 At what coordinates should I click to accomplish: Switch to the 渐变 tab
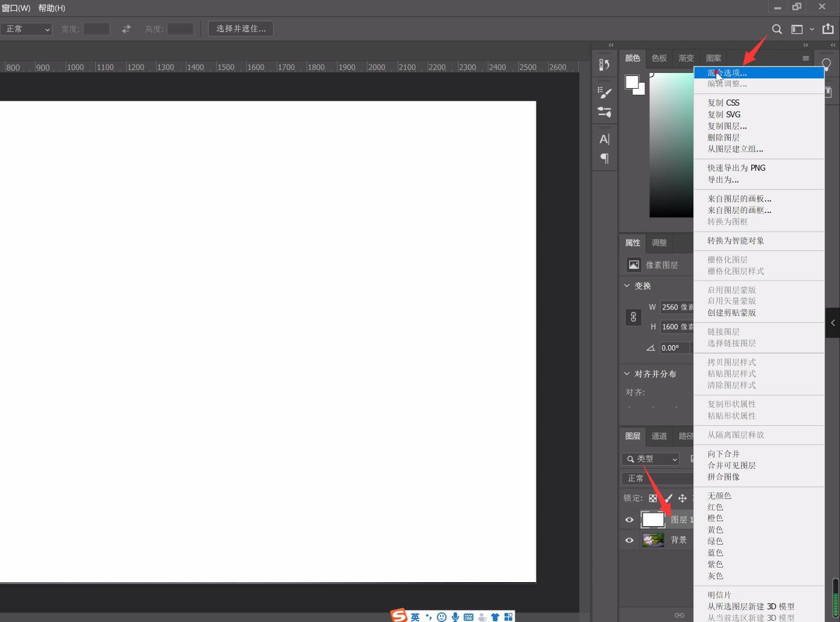[686, 58]
